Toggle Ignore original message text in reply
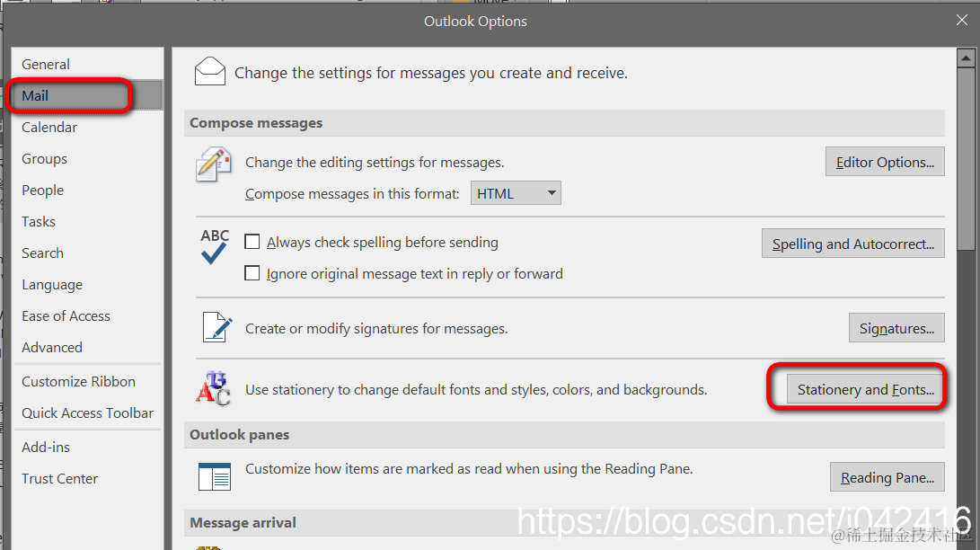Screen dimensions: 980x550 click(x=252, y=273)
